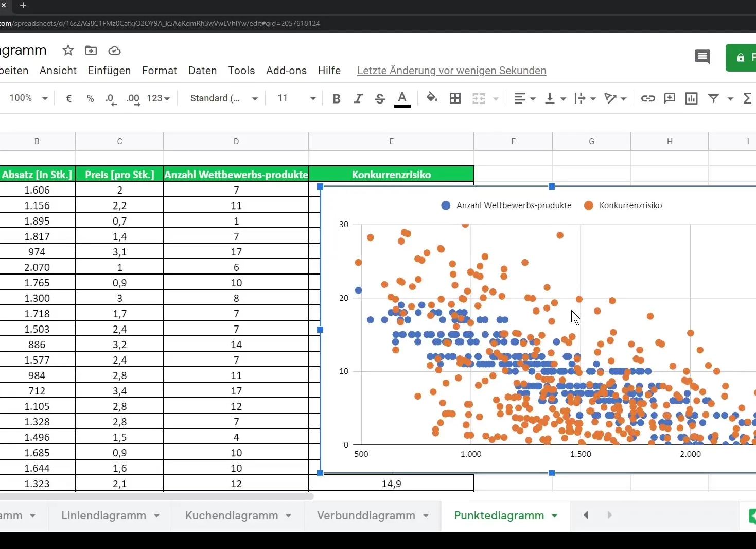Click the insert link icon
Image resolution: width=756 pixels, height=549 pixels.
(x=647, y=98)
